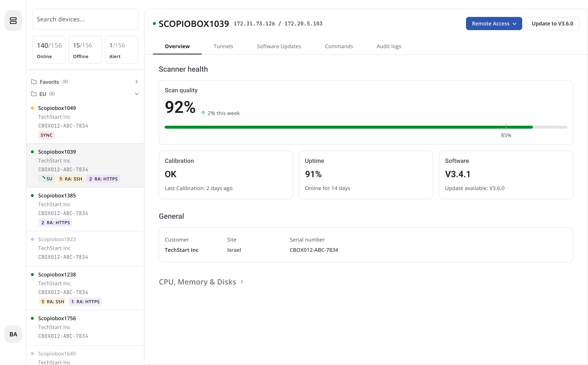Image resolution: width=588 pixels, height=365 pixels.
Task: Open the BA user avatar
Action: [13, 334]
